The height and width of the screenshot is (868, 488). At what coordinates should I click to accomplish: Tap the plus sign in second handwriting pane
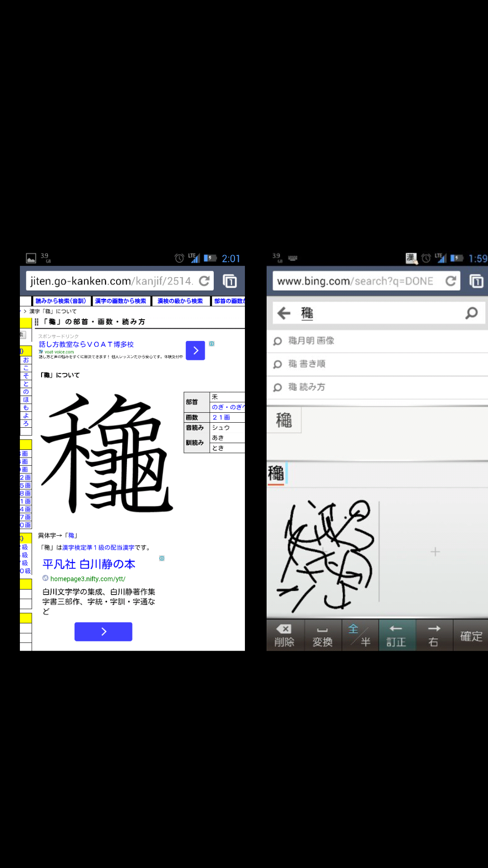pyautogui.click(x=435, y=552)
